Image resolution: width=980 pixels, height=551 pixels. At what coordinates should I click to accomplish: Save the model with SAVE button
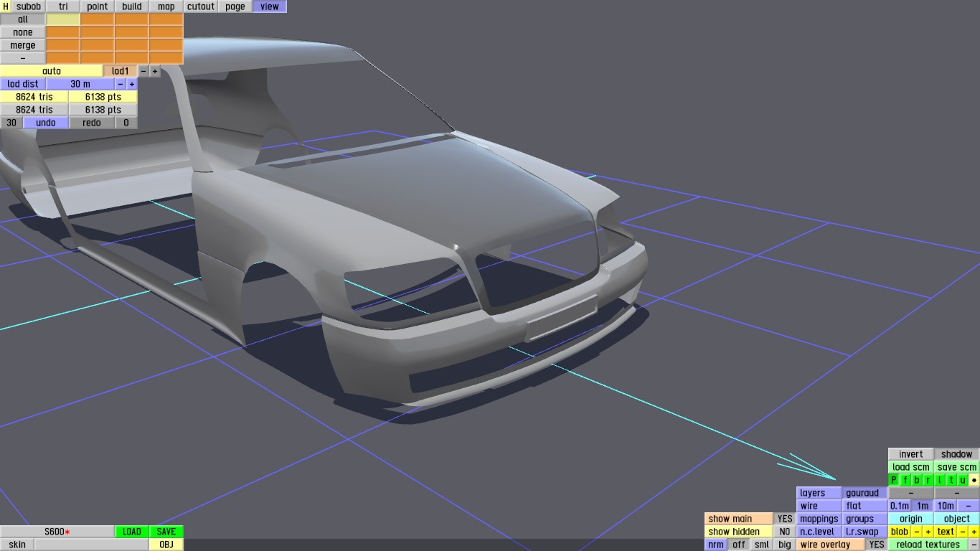coord(166,532)
